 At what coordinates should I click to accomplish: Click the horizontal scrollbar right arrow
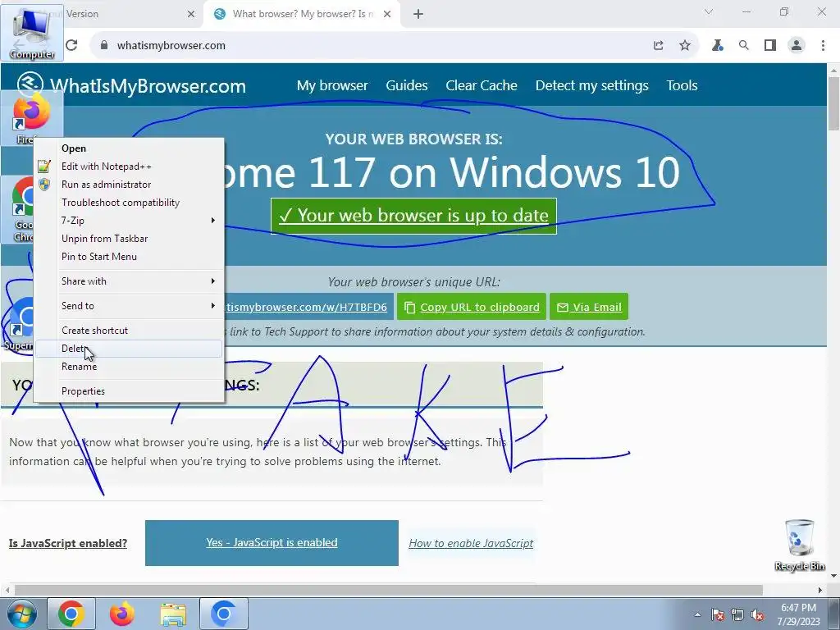[x=820, y=590]
